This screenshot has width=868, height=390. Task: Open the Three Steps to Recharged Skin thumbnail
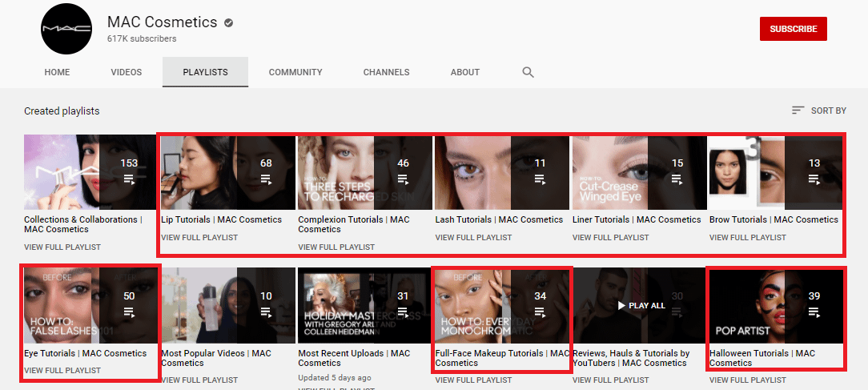pos(365,171)
